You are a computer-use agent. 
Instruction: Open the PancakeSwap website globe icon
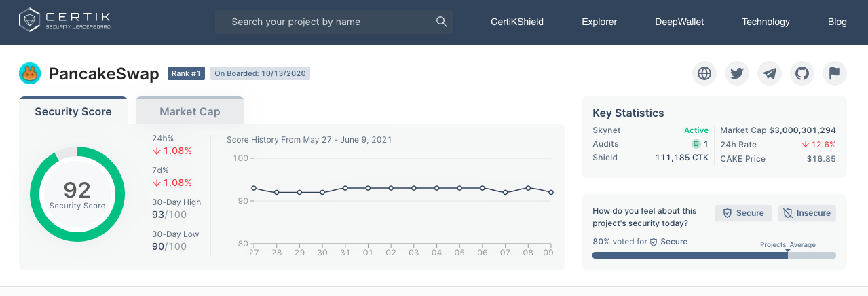[x=704, y=73]
